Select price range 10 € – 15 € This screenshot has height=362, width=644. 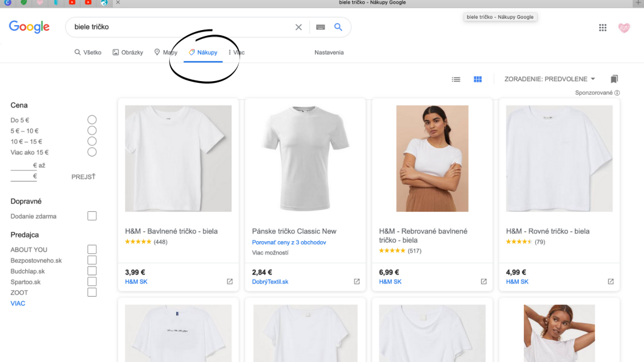coord(92,141)
